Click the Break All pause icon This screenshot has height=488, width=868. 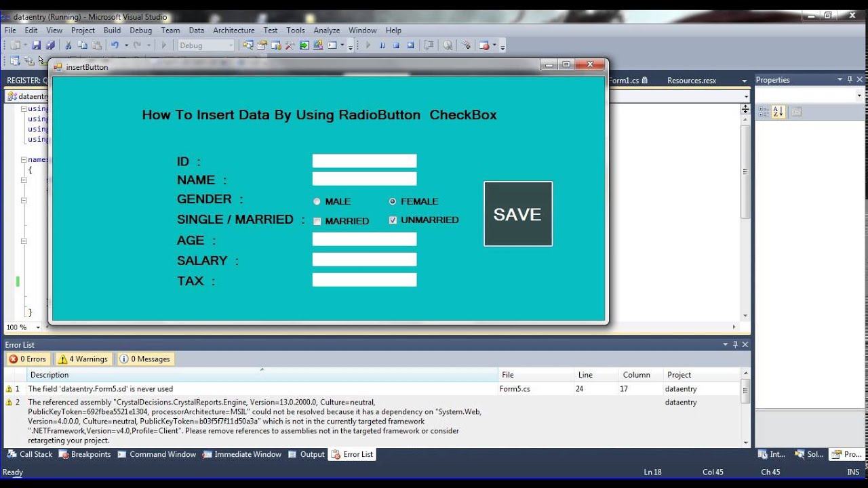point(382,45)
